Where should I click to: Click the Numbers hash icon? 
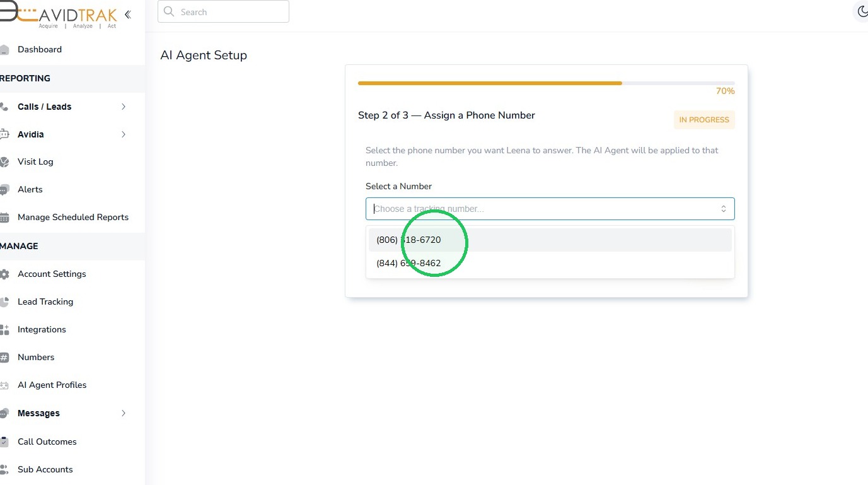click(x=4, y=358)
